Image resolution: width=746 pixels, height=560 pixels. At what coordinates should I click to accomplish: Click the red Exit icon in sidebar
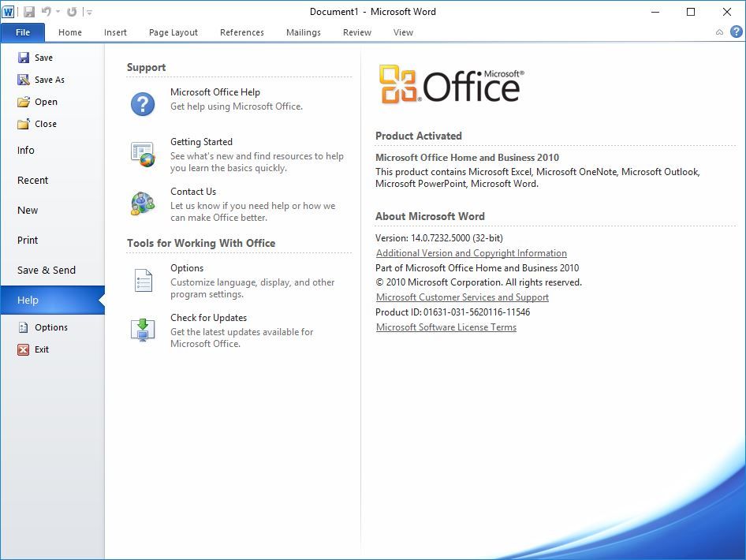click(x=23, y=349)
